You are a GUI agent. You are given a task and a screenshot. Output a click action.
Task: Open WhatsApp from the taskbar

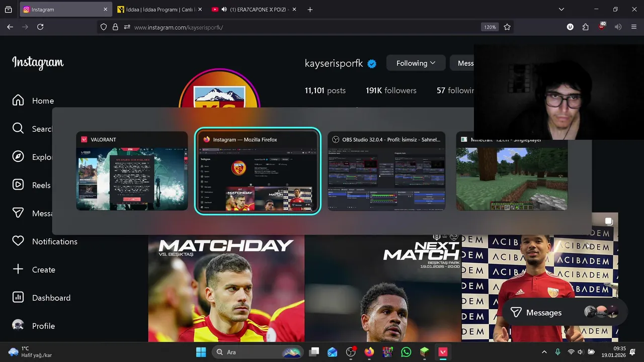coord(406,352)
